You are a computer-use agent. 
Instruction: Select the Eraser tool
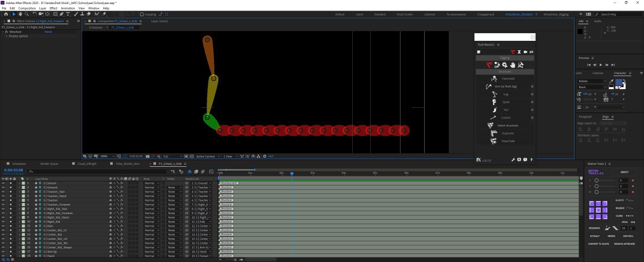tap(89, 14)
